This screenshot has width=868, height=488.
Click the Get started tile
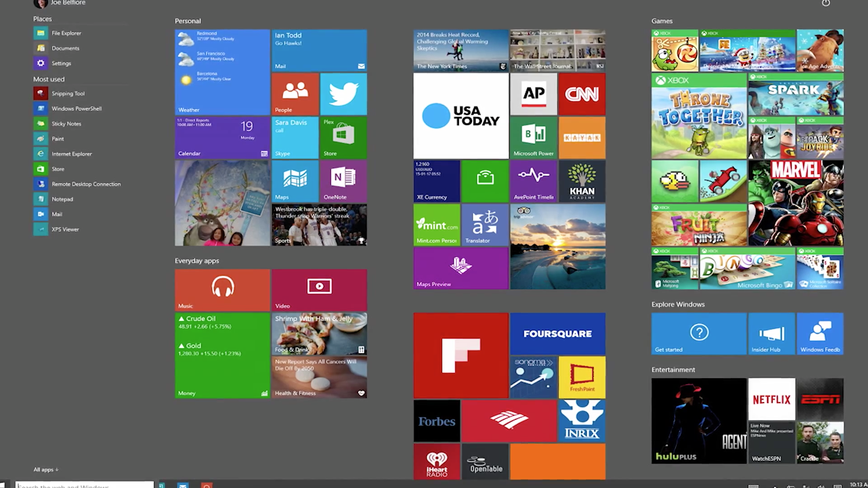tap(698, 333)
